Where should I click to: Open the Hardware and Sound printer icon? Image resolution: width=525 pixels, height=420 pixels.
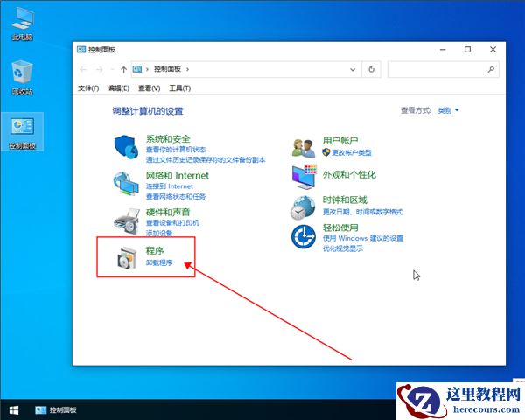click(x=127, y=221)
